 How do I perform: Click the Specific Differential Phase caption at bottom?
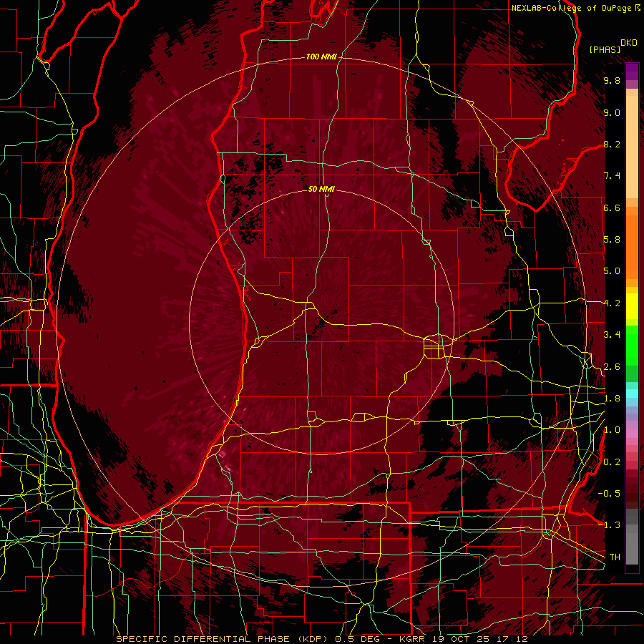[x=321, y=639]
